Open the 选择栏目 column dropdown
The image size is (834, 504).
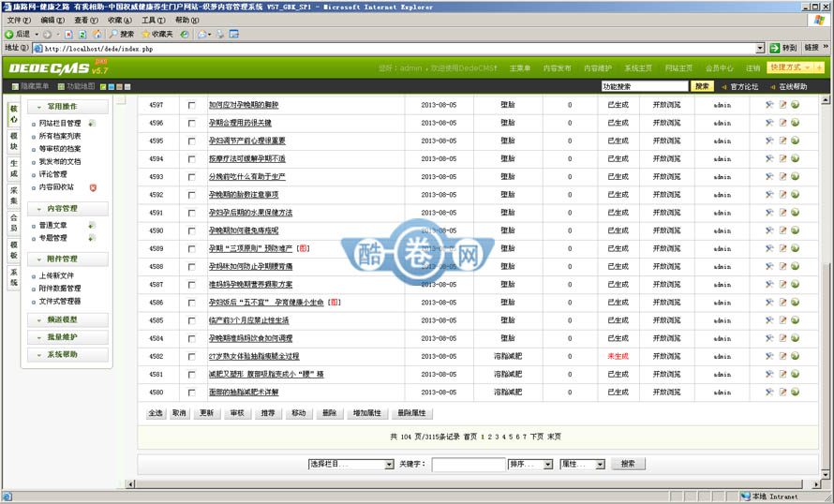coord(351,464)
